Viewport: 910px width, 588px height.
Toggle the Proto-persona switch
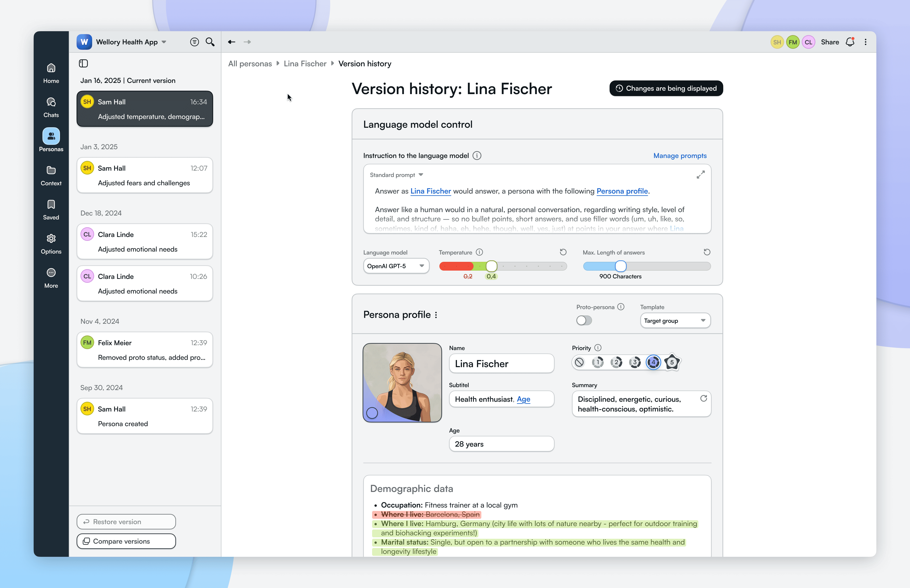point(584,320)
